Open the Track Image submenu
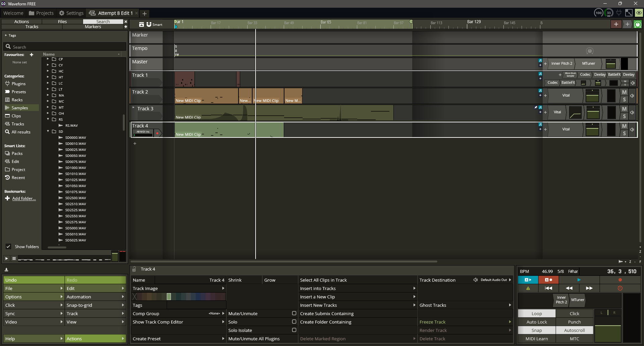Viewport: 644px width, 346px height. pyautogui.click(x=178, y=288)
